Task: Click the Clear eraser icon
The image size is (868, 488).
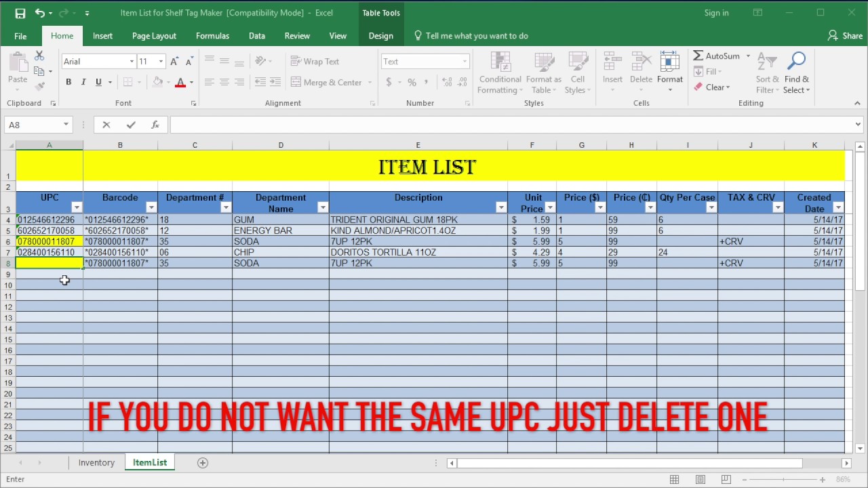Action: [698, 87]
